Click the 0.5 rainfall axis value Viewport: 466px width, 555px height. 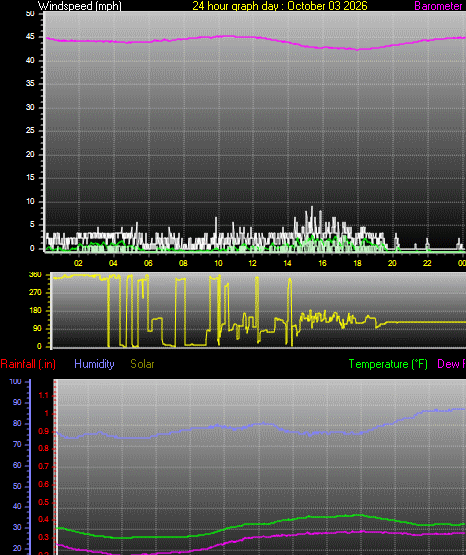pos(43,502)
